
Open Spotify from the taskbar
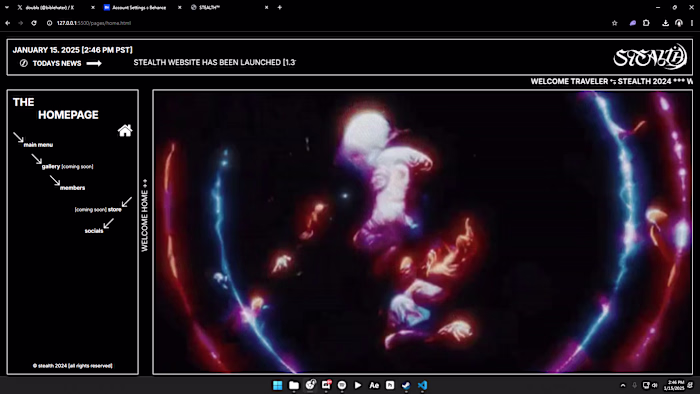[x=342, y=385]
